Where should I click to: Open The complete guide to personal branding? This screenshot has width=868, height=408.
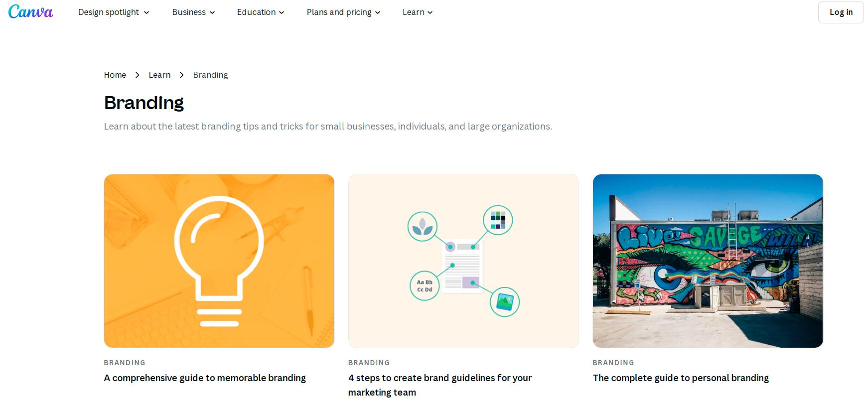(681, 378)
